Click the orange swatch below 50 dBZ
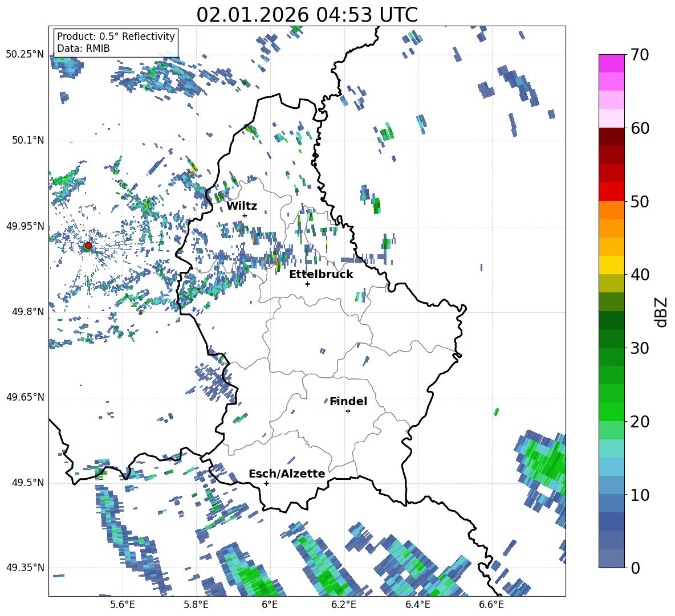Viewport: 675px width, 616px height. pyautogui.click(x=611, y=210)
